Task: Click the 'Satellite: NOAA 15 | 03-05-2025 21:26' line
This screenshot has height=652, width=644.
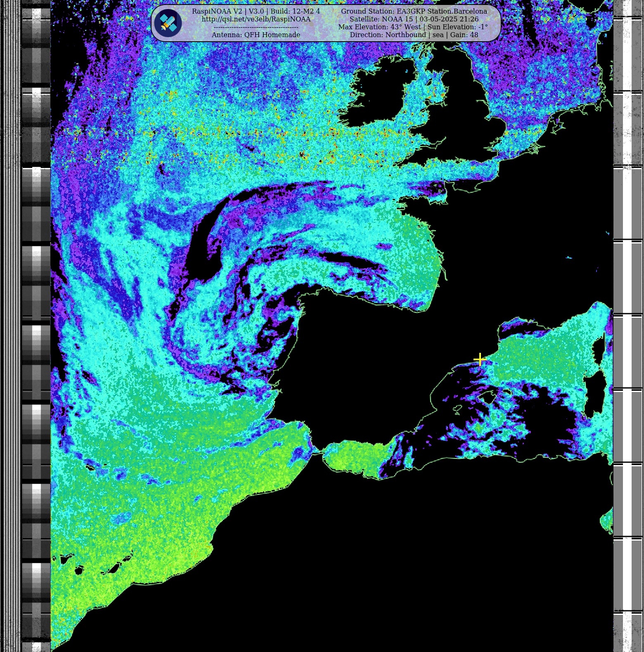Action: 414,19
